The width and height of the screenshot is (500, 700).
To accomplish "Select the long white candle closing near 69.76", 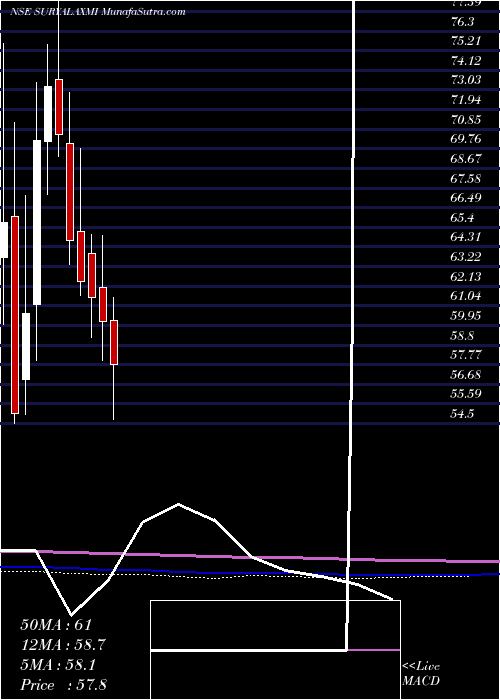I will tap(37, 222).
